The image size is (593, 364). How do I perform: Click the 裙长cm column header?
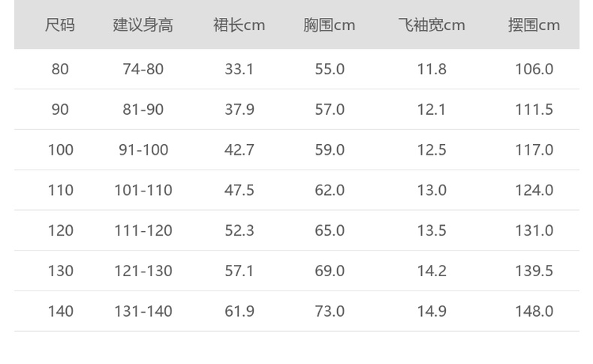point(239,26)
